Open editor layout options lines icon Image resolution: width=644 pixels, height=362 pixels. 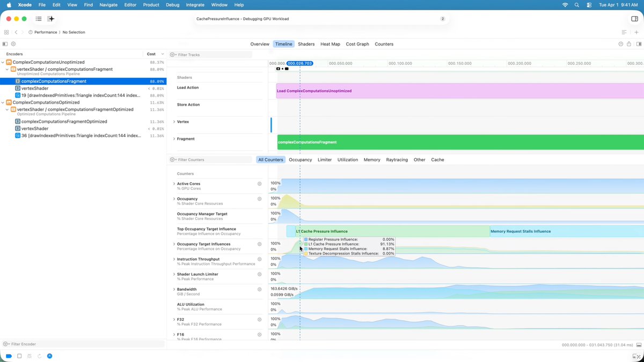624,32
